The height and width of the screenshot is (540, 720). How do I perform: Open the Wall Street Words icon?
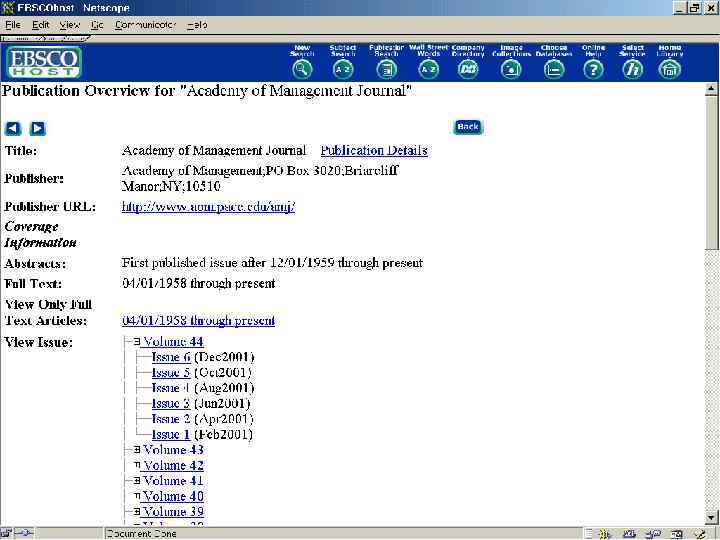[428, 69]
